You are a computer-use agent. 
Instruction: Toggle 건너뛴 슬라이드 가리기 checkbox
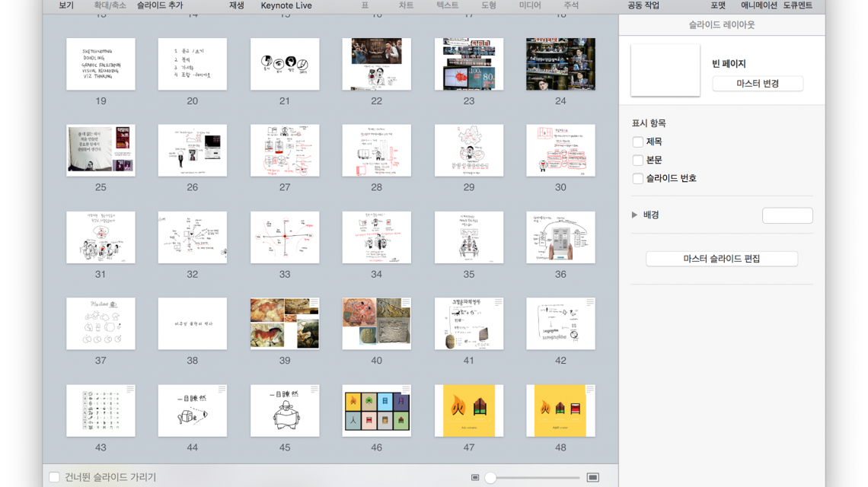pyautogui.click(x=55, y=477)
